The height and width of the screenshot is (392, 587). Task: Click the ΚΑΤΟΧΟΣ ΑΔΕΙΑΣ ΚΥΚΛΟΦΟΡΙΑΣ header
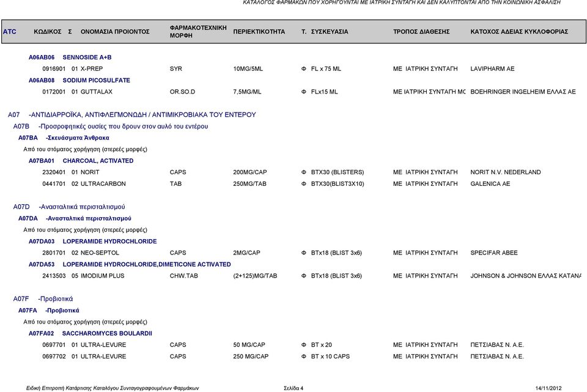(519, 31)
